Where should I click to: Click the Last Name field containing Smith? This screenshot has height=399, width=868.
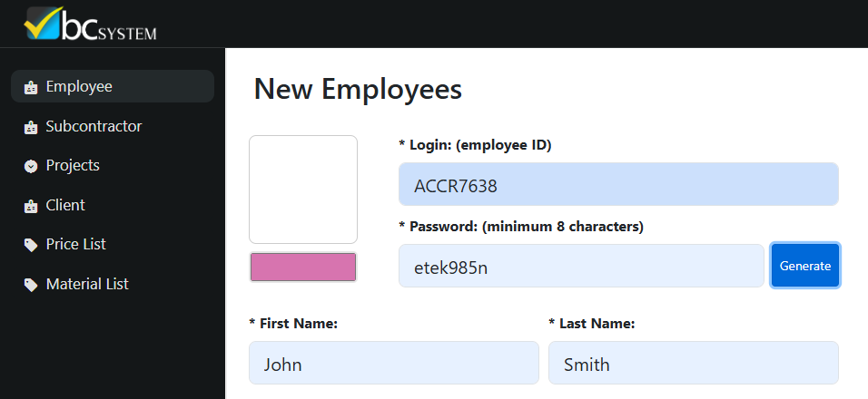(694, 363)
